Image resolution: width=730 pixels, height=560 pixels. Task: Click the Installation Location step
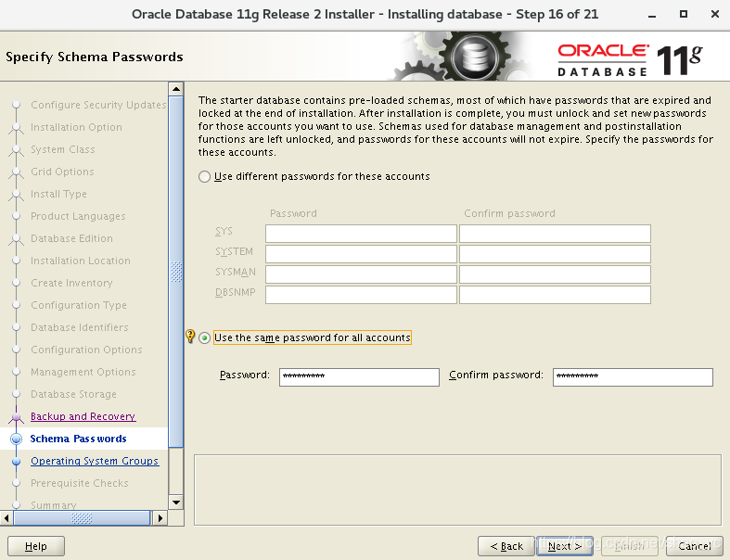tap(81, 261)
